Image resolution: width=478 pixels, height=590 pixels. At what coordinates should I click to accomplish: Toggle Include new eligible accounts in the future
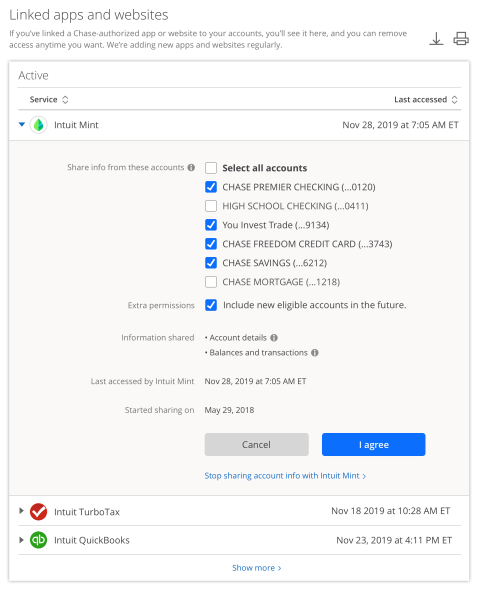click(211, 305)
